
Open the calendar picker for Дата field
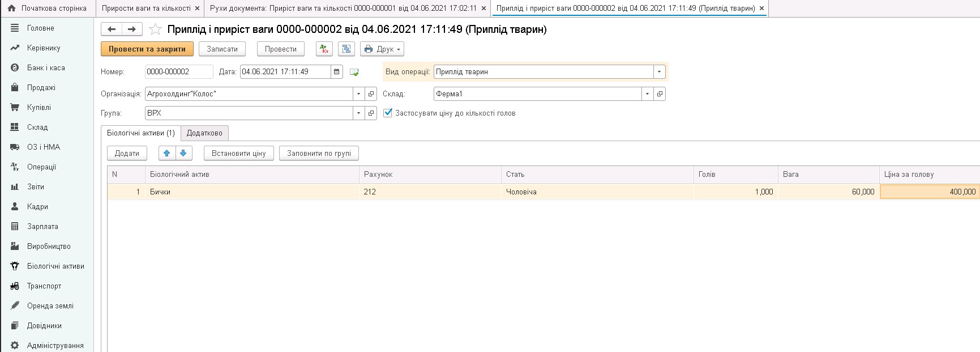click(x=337, y=72)
